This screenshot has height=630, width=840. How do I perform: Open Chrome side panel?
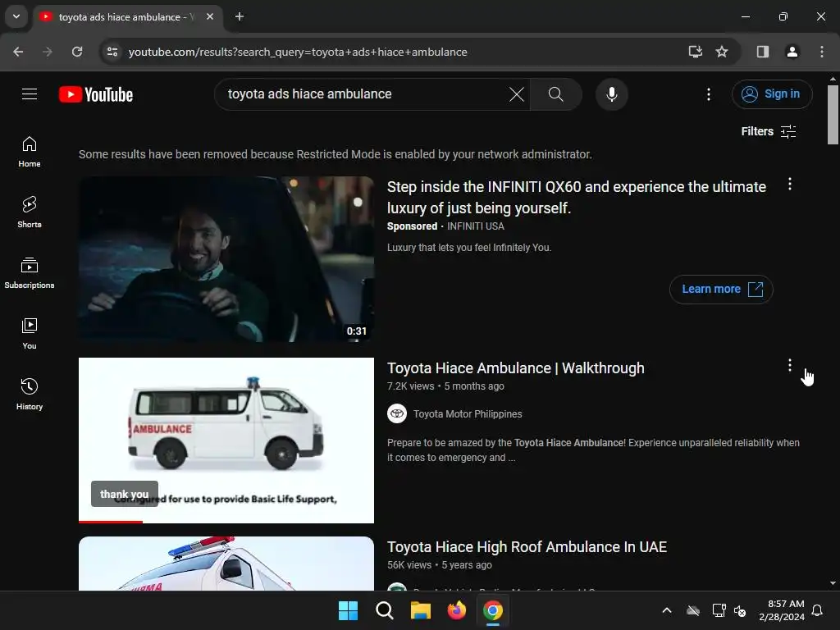coord(762,52)
